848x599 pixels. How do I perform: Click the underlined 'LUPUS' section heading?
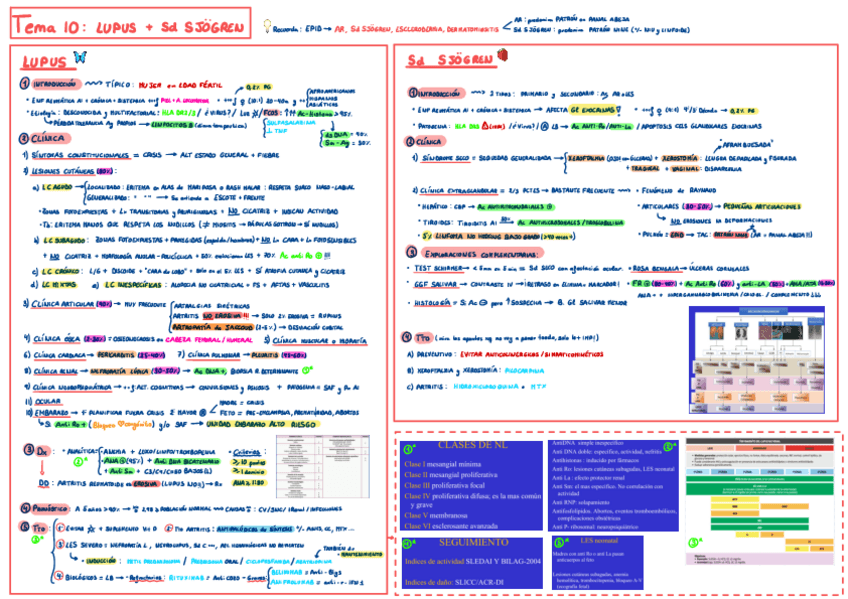pyautogui.click(x=45, y=63)
